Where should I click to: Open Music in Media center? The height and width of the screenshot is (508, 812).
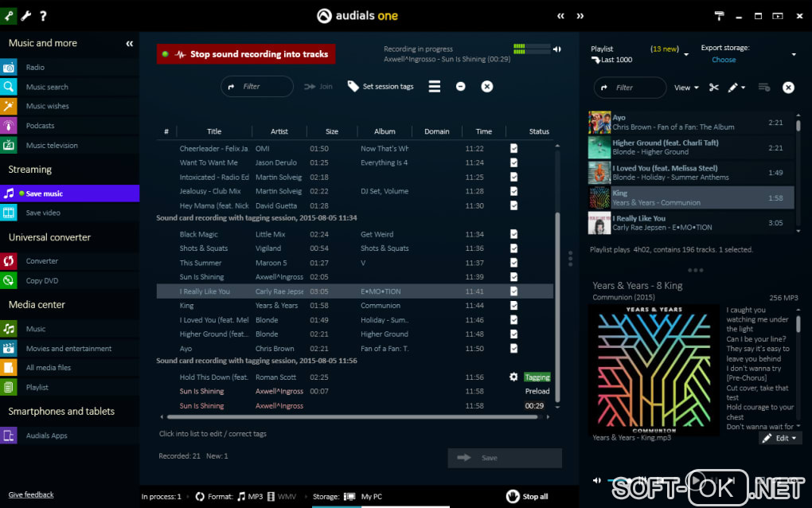[36, 329]
